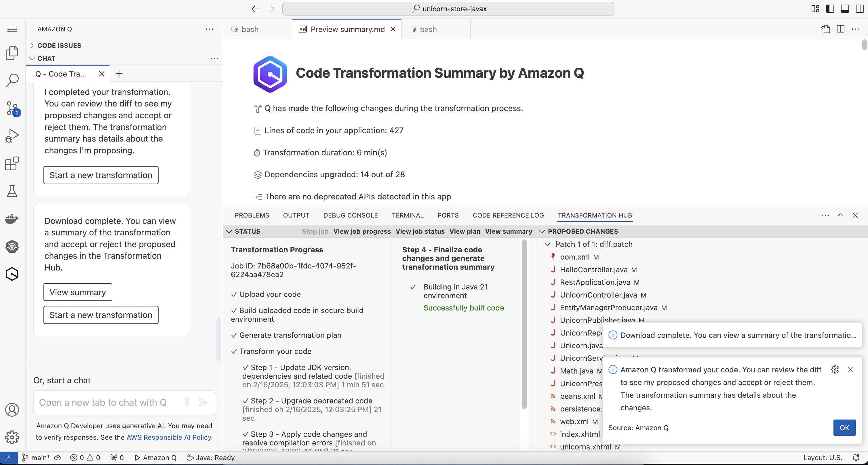Open the Run and Debug view

(12, 136)
